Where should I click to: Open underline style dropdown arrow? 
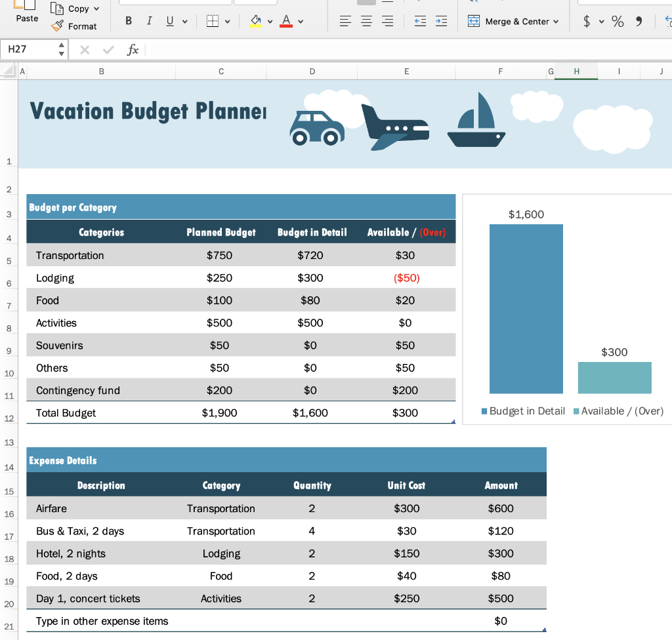point(184,21)
